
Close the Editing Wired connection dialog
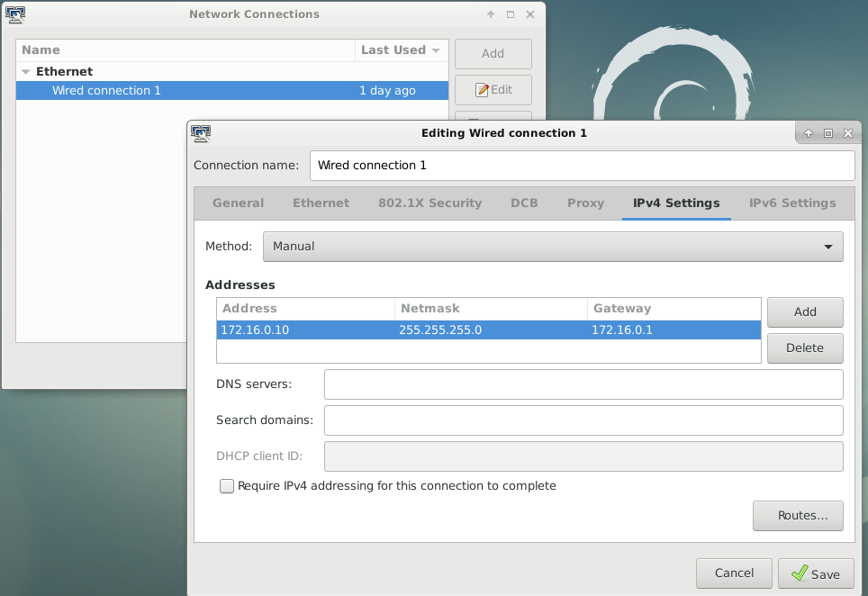tap(848, 133)
